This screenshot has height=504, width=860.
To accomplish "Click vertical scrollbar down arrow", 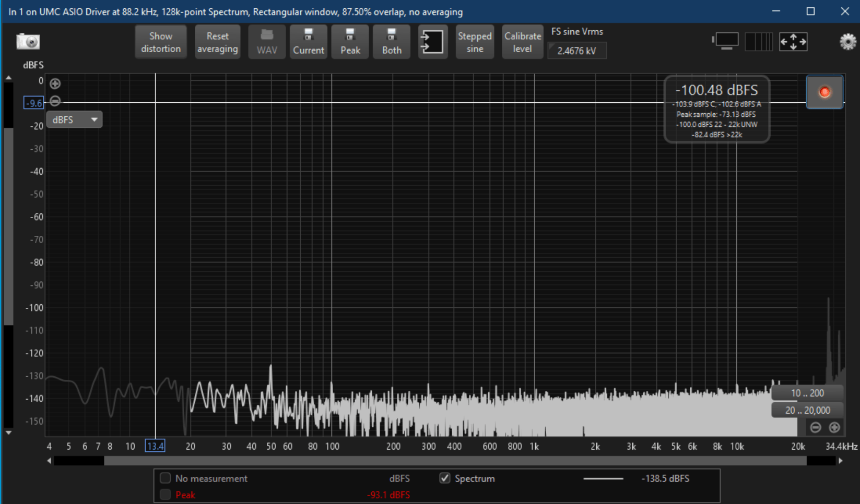I will coord(8,433).
